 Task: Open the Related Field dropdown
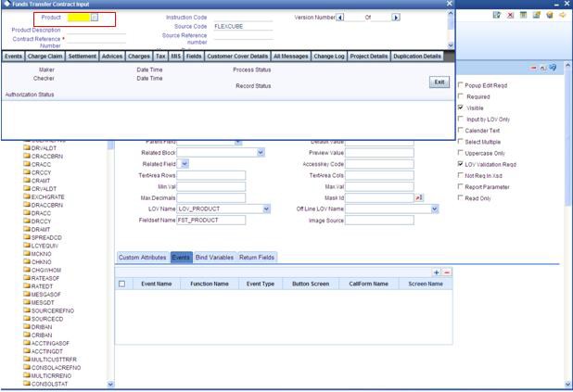click(x=185, y=164)
